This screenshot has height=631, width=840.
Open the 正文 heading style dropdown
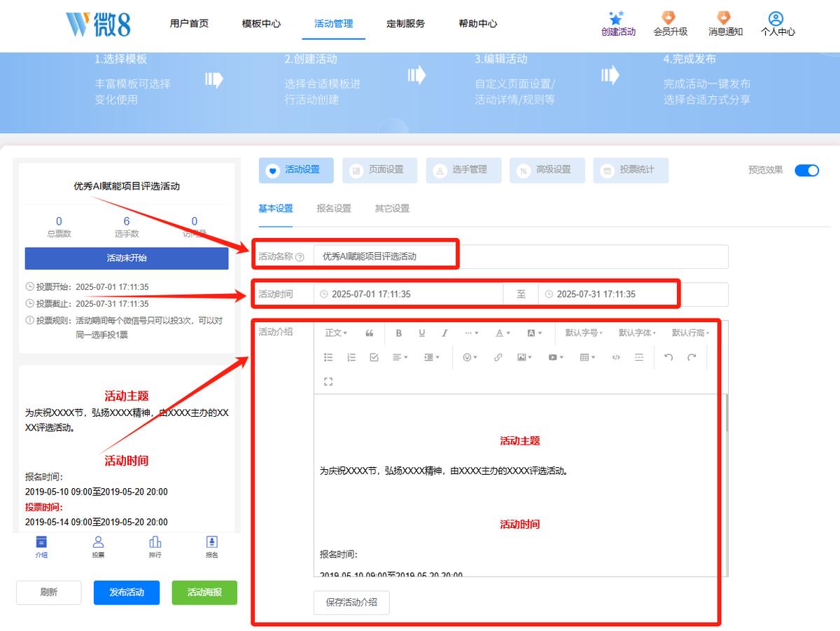pos(336,333)
